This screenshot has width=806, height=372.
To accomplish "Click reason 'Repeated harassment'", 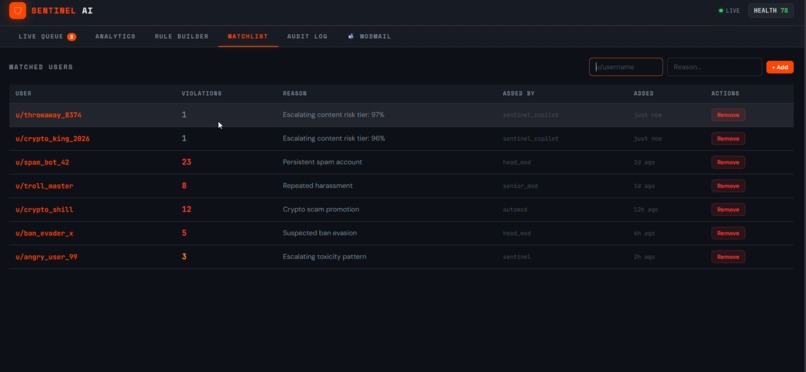I will 318,186.
